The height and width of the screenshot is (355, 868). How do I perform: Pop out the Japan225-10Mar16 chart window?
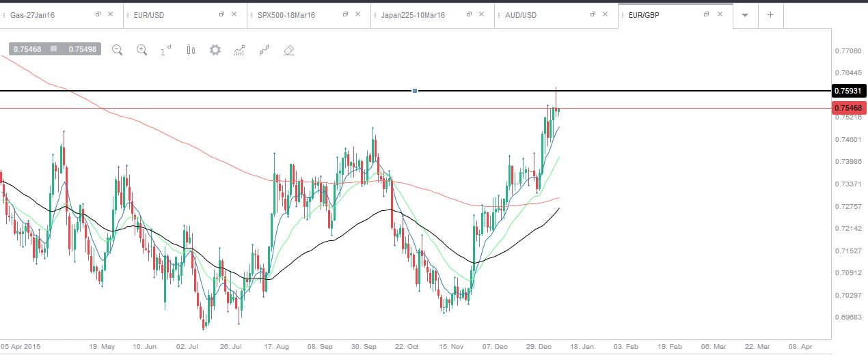[x=469, y=14]
